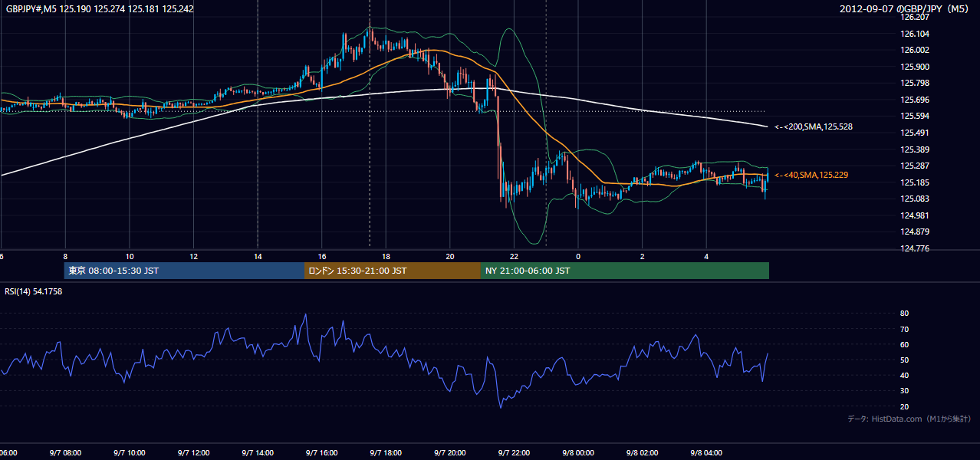The image size is (980, 460).
Task: Click RSI scale value 40
Action: (904, 375)
